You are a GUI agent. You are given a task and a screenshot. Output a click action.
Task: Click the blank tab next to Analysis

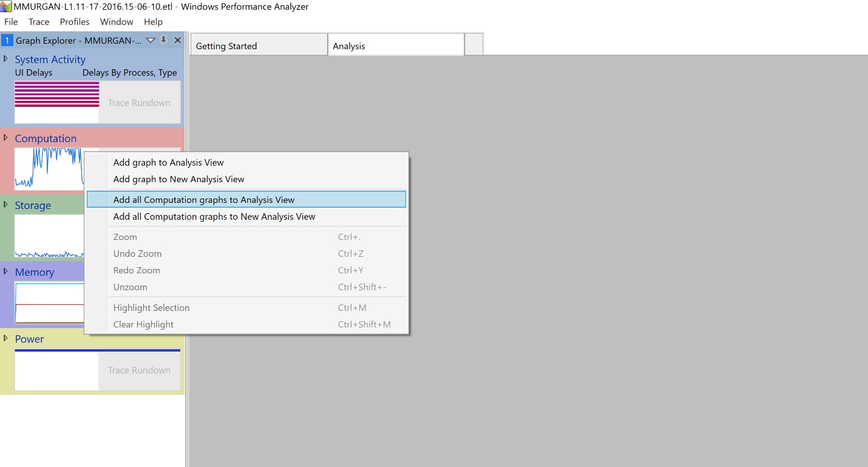pyautogui.click(x=473, y=44)
